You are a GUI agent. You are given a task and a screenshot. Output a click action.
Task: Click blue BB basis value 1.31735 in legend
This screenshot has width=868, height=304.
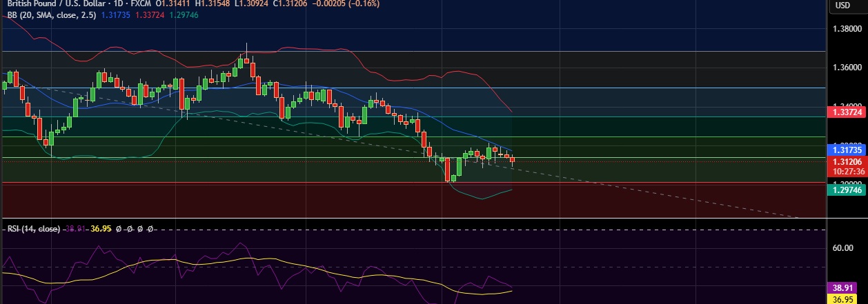117,14
